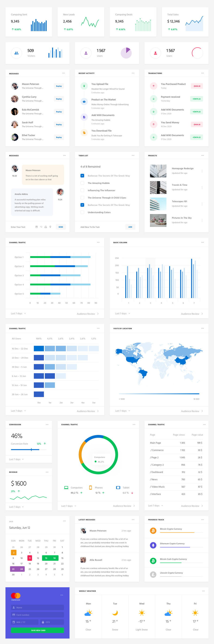The width and height of the screenshot is (214, 644).
Task: Click the Card number input field
Action: point(38,615)
